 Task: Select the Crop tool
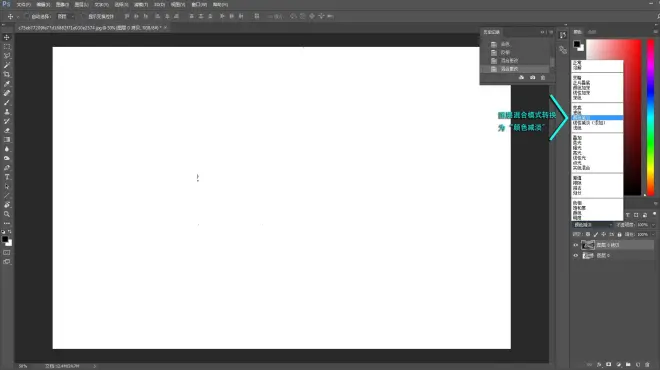(7, 75)
